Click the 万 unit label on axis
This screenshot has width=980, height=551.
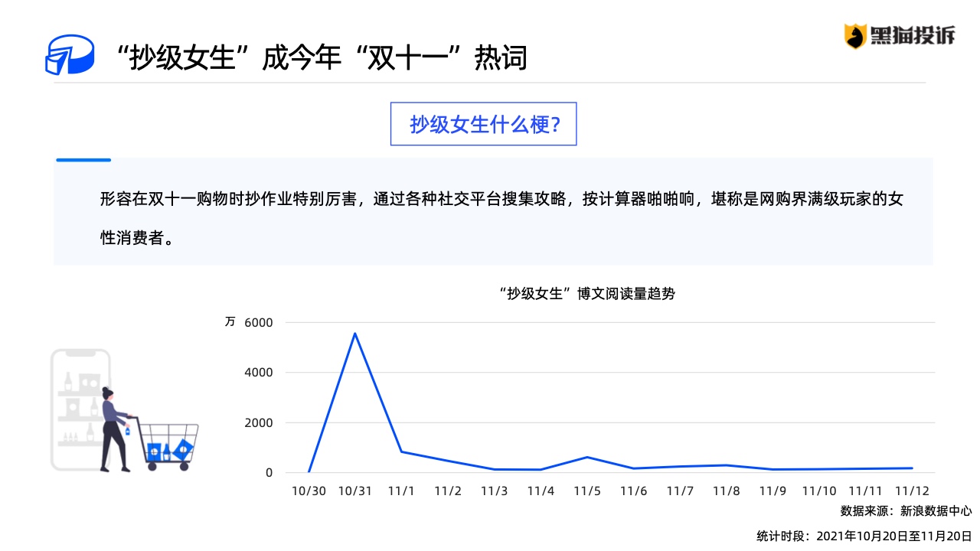tap(230, 321)
